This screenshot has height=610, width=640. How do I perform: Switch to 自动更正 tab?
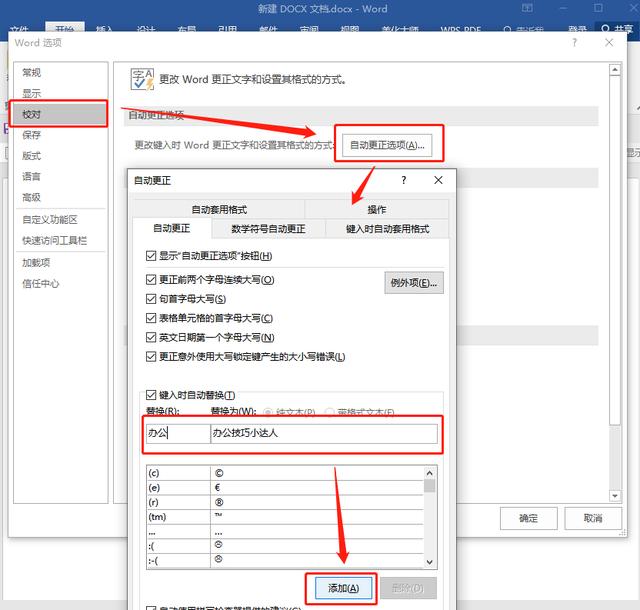pyautogui.click(x=172, y=228)
